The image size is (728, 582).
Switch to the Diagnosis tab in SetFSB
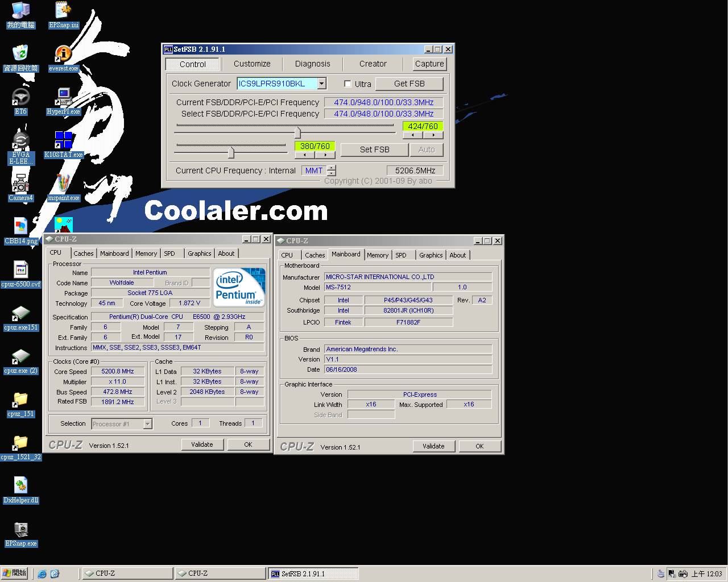[312, 64]
